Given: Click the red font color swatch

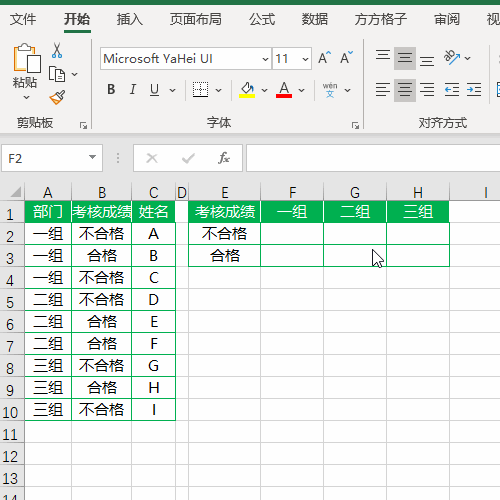Looking at the screenshot, I should tap(284, 96).
